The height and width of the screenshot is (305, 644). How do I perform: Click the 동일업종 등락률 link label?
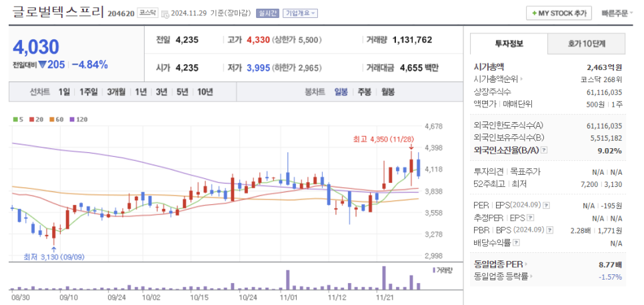tap(500, 277)
